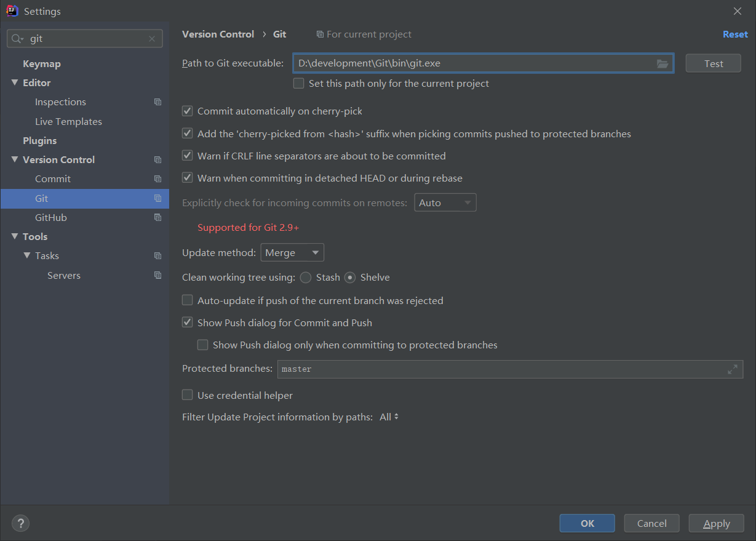Click the 'For current project' indicator icon
The image size is (756, 541).
319,34
